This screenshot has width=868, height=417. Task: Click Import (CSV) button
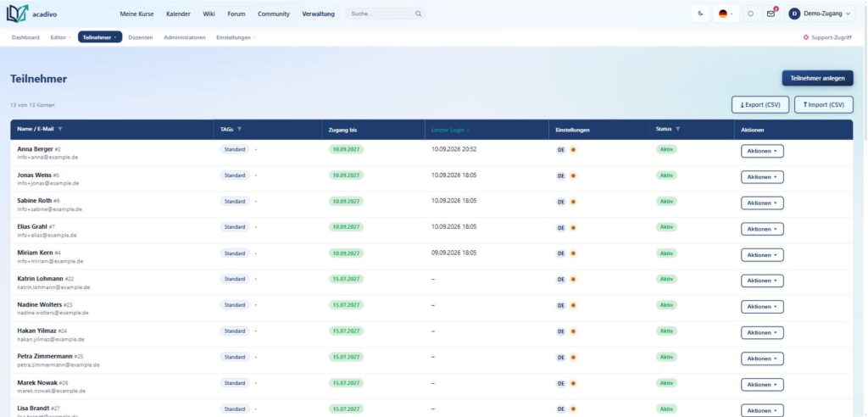pos(824,104)
